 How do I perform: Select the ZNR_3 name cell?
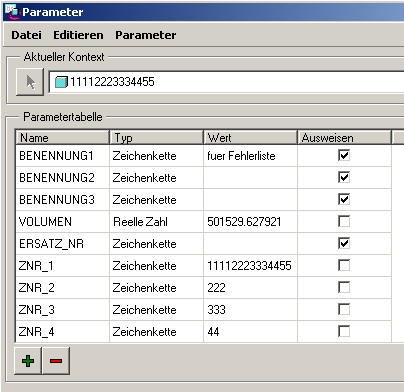(62, 310)
